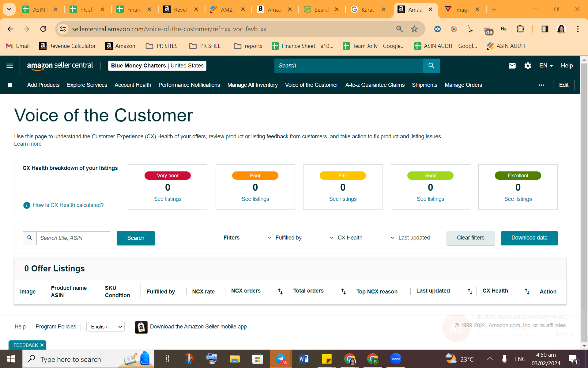Click the browser back arrow
This screenshot has height=368, width=588.
(x=10, y=29)
